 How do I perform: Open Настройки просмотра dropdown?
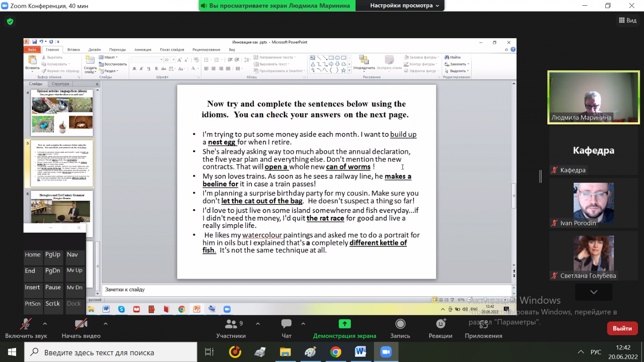[404, 5]
